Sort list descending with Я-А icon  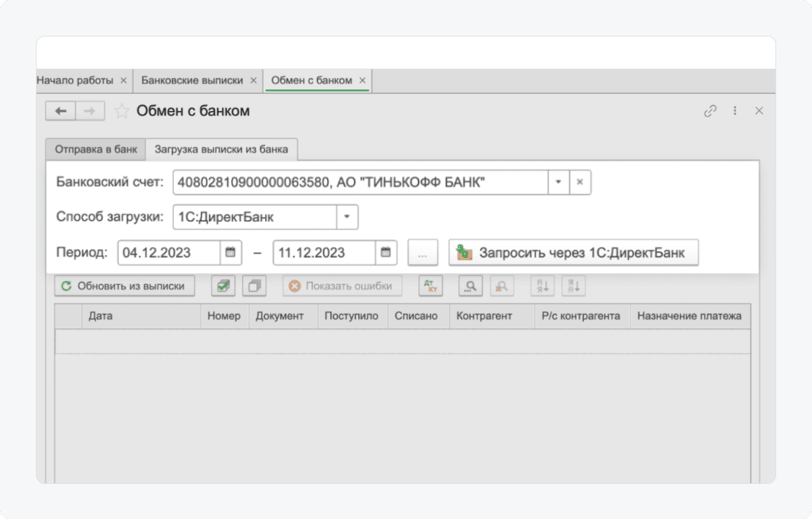(x=575, y=286)
